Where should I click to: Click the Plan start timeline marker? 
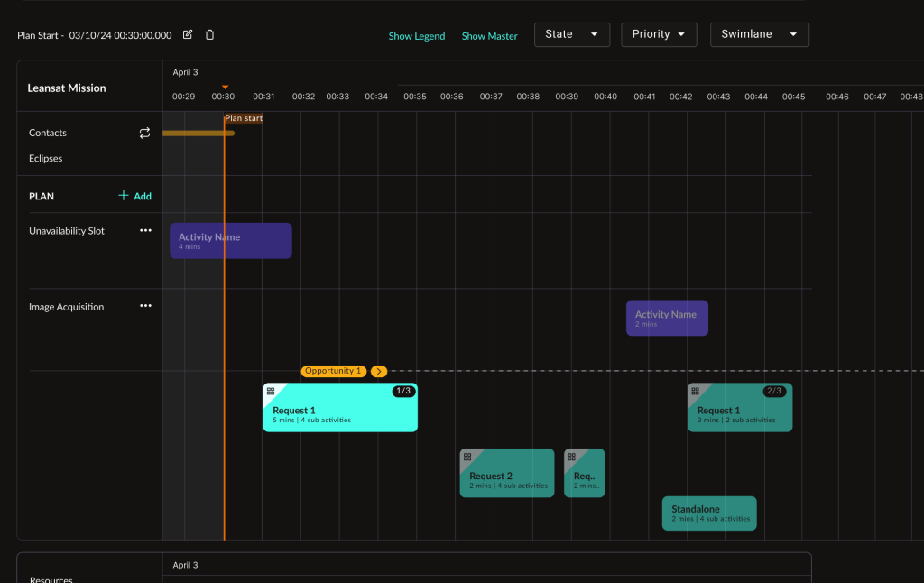244,118
